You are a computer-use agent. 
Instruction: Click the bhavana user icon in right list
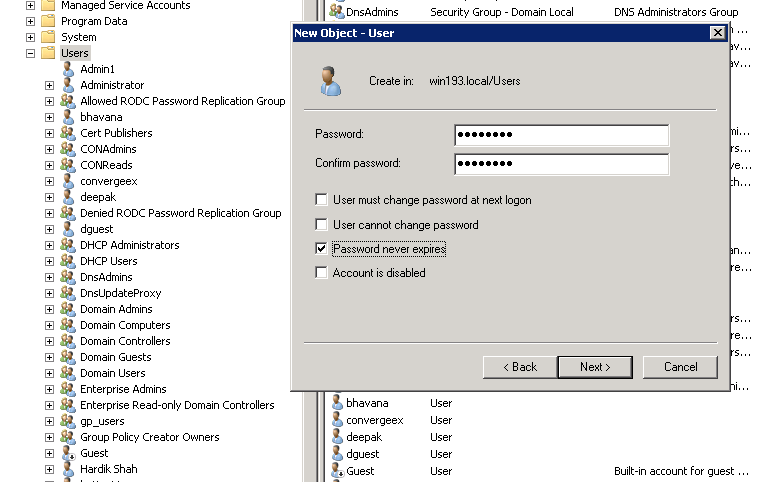[338, 403]
